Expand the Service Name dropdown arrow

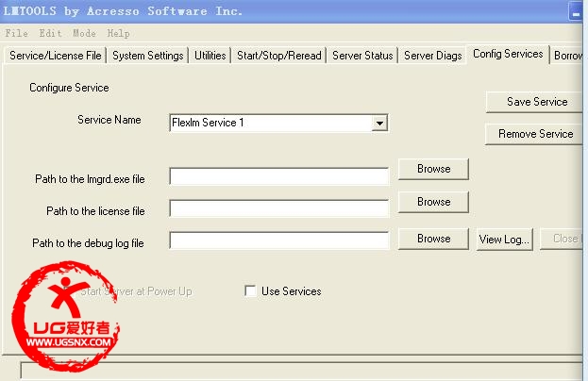tap(379, 123)
